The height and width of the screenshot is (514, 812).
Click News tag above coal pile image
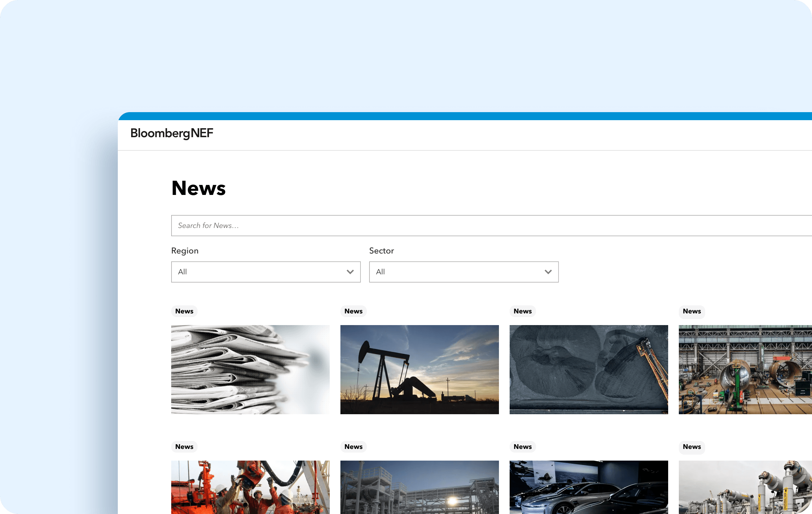[x=522, y=311]
